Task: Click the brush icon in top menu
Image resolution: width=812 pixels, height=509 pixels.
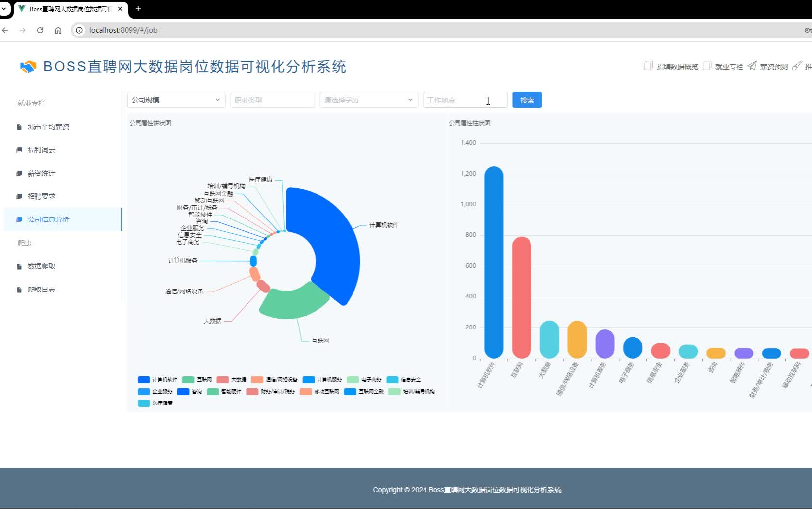Action: [x=797, y=66]
